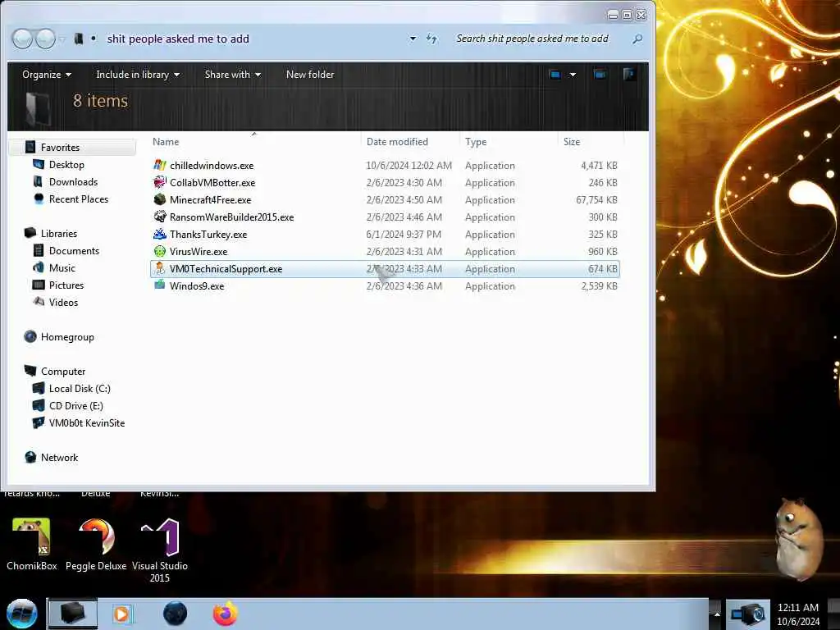Open the Music library
The width and height of the screenshot is (840, 630).
62,268
